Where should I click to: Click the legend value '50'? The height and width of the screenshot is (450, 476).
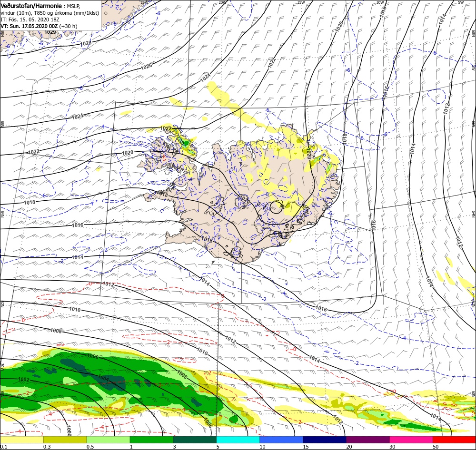coord(436,447)
